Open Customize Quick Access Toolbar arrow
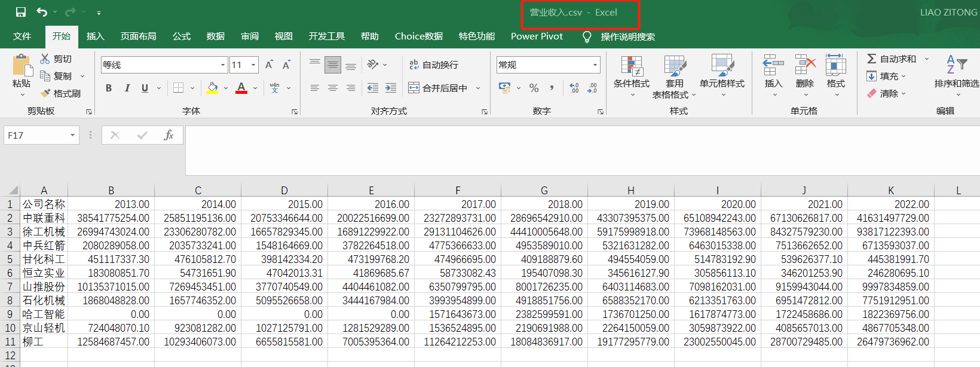The width and height of the screenshot is (980, 367). click(99, 13)
